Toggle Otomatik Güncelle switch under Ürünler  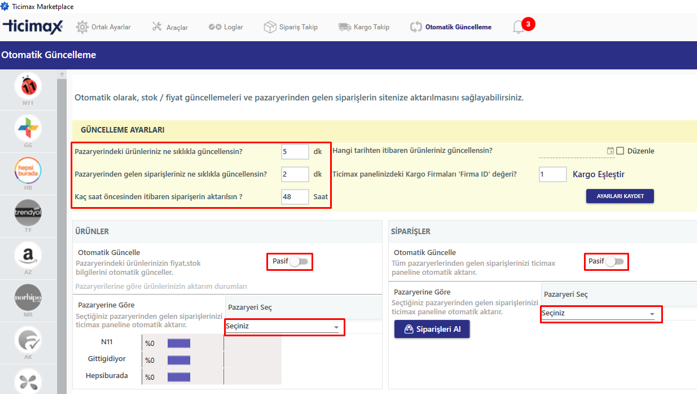tap(299, 261)
